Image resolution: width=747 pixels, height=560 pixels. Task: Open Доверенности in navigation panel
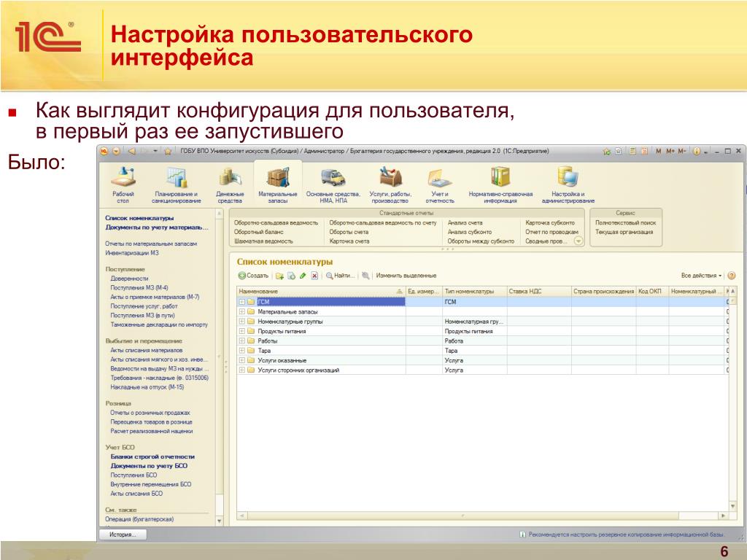coord(130,279)
